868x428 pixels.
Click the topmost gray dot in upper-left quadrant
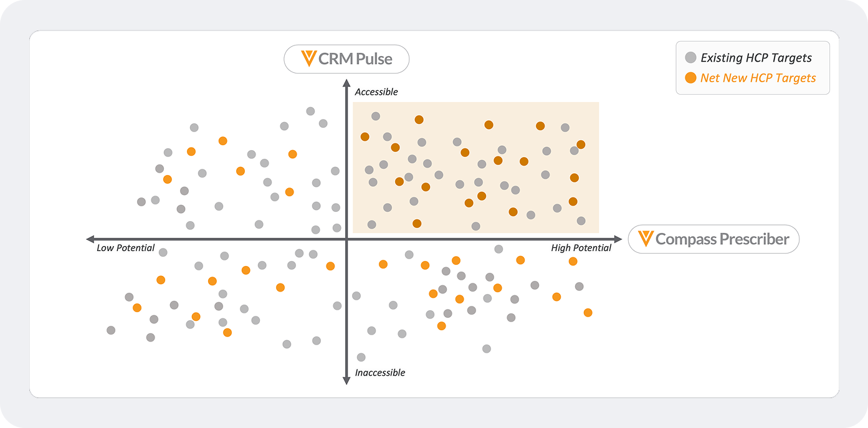click(310, 111)
